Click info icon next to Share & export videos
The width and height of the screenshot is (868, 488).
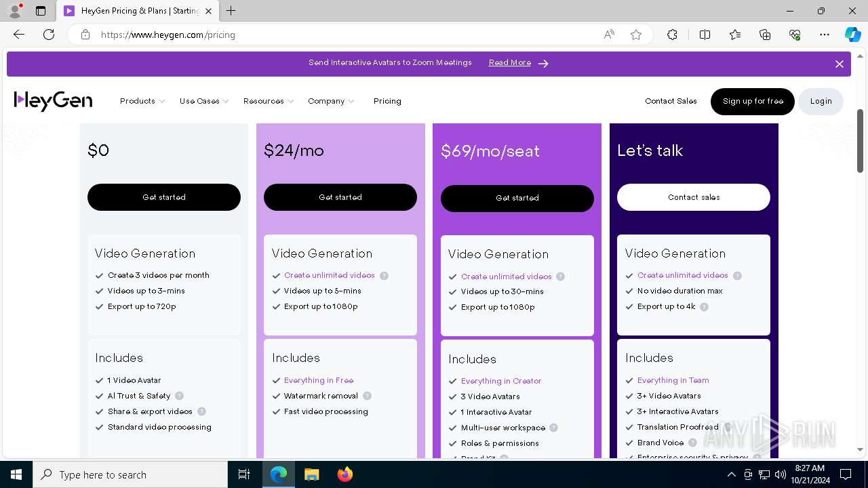[x=201, y=411]
